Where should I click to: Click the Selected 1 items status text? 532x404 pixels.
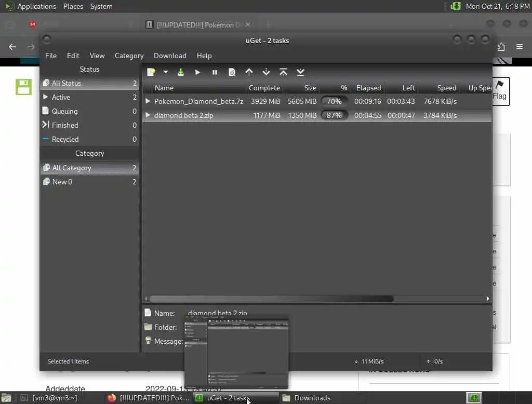click(x=68, y=361)
